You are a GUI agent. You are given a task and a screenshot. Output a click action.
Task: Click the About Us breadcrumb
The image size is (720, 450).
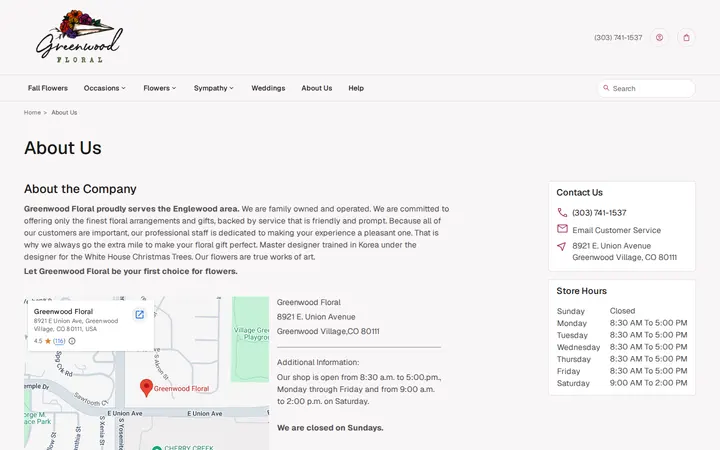[64, 112]
